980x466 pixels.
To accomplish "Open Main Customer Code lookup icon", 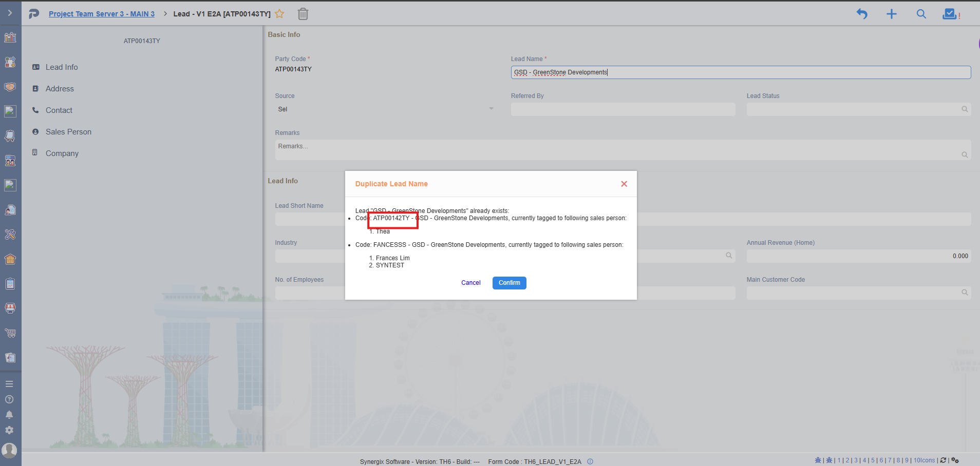I will pyautogui.click(x=965, y=293).
